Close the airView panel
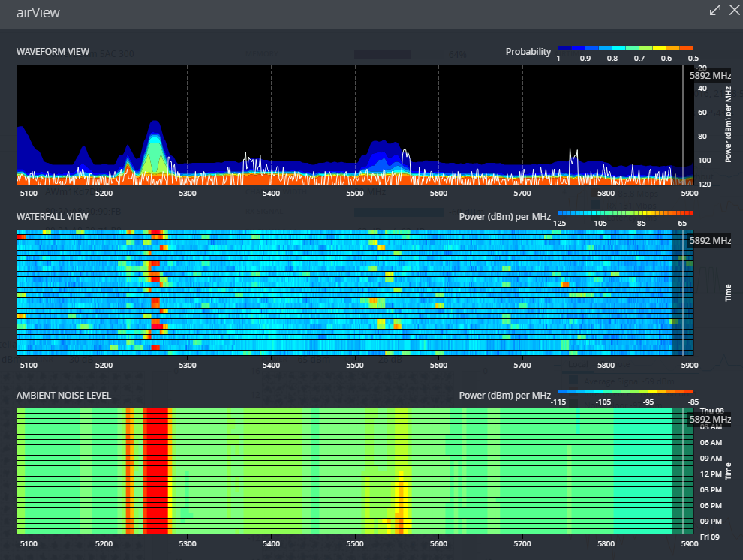The width and height of the screenshot is (743, 560). point(734,11)
